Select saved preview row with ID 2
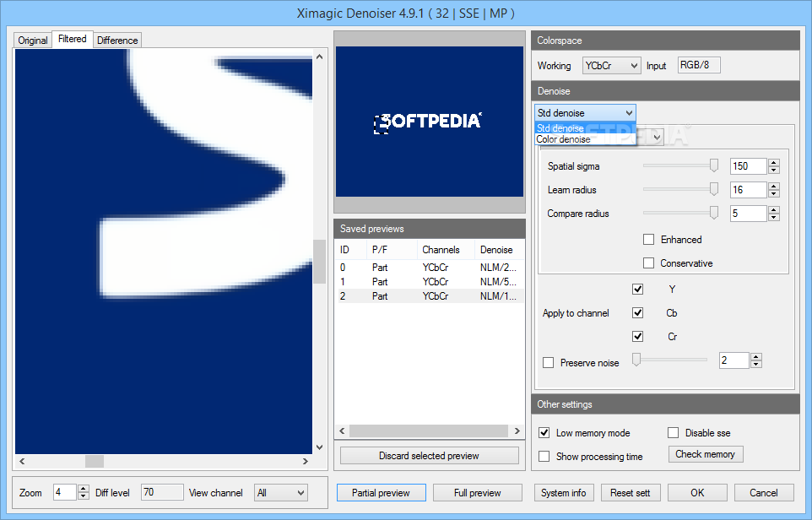This screenshot has height=520, width=812. pyautogui.click(x=430, y=296)
